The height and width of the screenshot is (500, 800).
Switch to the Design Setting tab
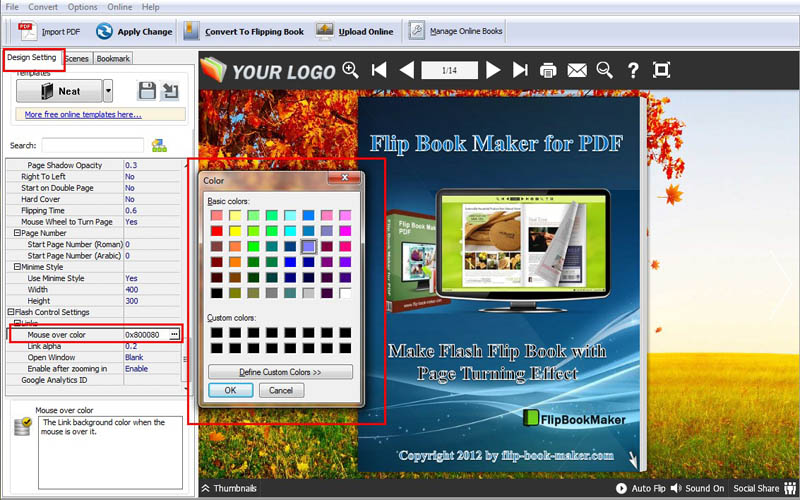pos(32,57)
